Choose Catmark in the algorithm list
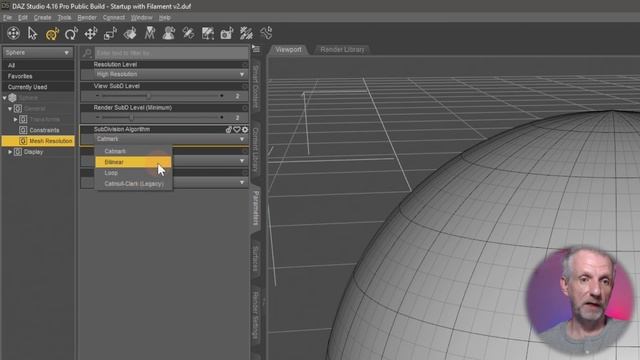The height and width of the screenshot is (360, 640). (133, 151)
